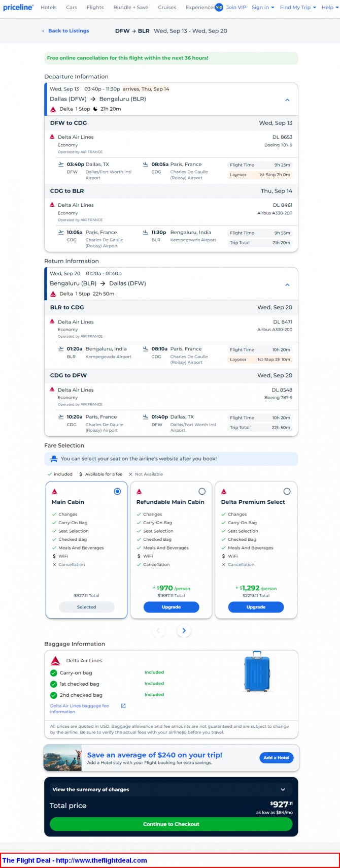
Task: Open the Experiences menu item
Action: point(200,8)
